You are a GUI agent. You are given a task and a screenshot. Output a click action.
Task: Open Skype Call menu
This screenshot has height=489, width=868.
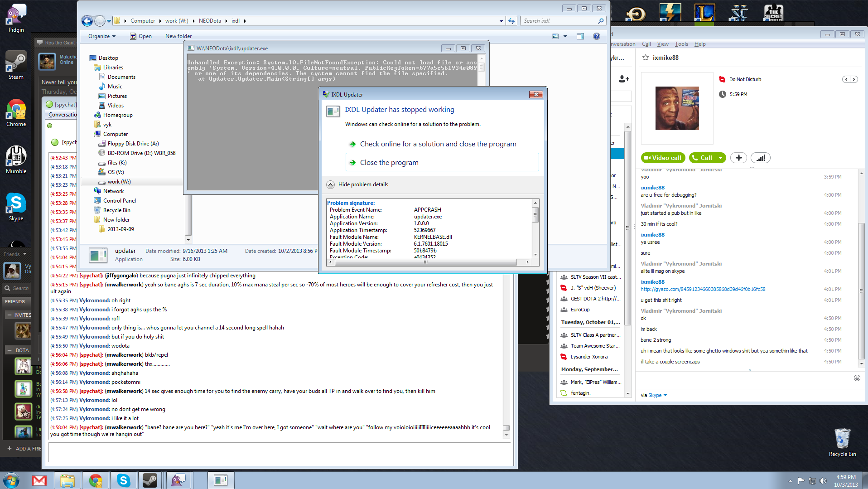[646, 44]
